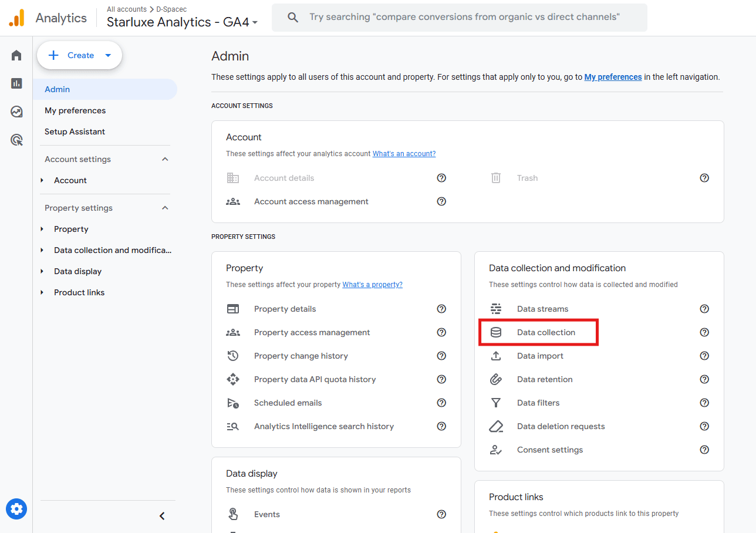Click the Analytics Intelligence search history icon
The width and height of the screenshot is (756, 533).
click(233, 426)
